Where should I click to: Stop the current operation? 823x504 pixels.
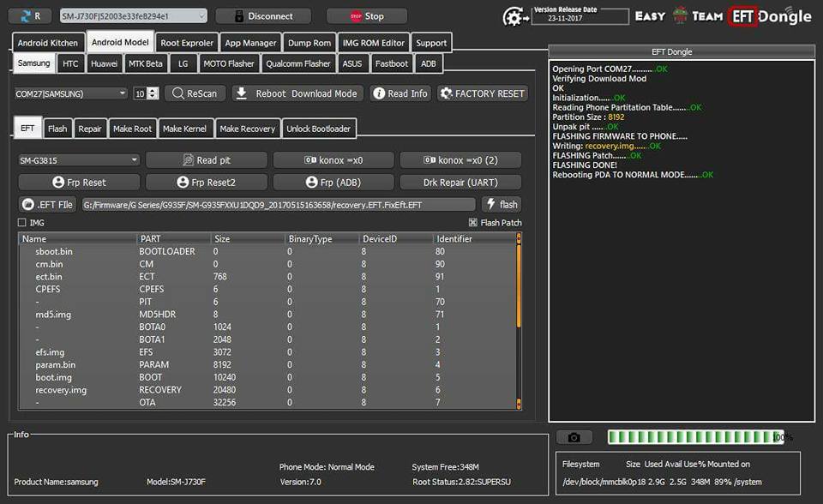pos(367,16)
